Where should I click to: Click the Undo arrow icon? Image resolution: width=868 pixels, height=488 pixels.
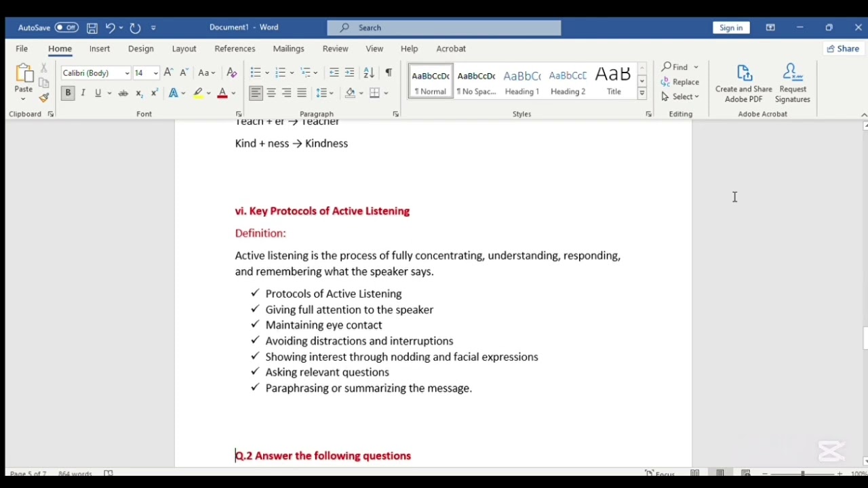pos(110,28)
